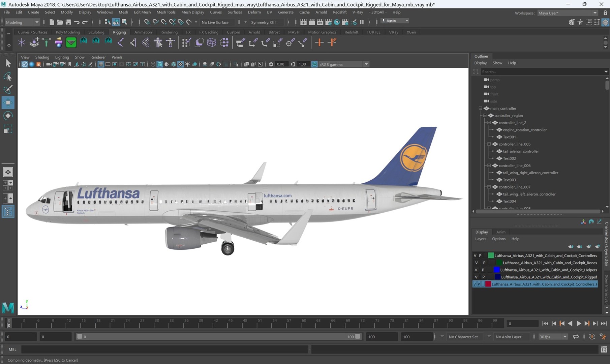This screenshot has width=610, height=364.
Task: Collapse the controller_line_005 node
Action: pos(489,144)
